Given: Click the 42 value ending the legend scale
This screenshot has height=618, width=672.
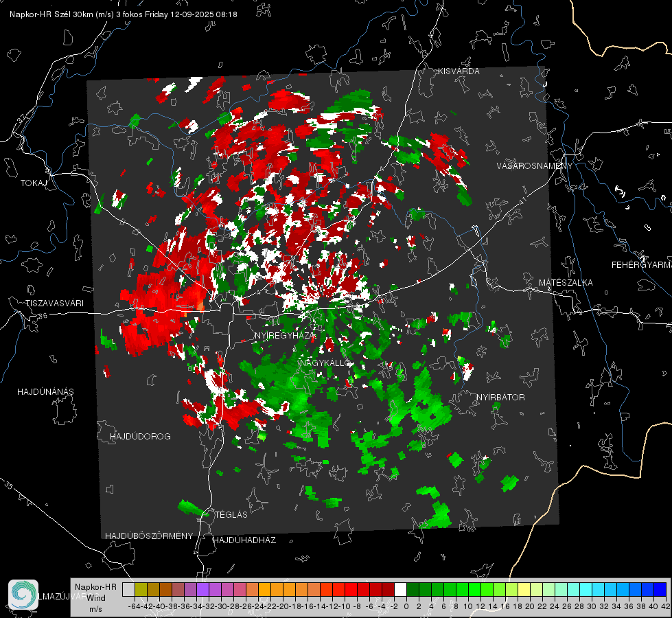Looking at the screenshot, I should pyautogui.click(x=666, y=606).
